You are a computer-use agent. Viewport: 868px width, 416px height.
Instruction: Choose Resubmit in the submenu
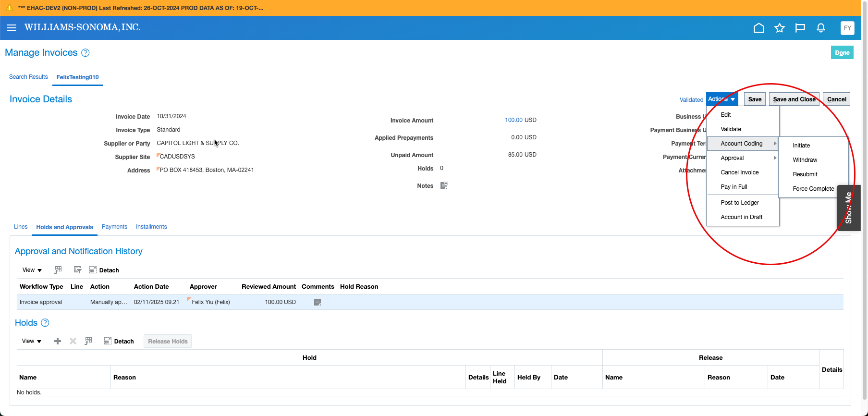pos(805,174)
